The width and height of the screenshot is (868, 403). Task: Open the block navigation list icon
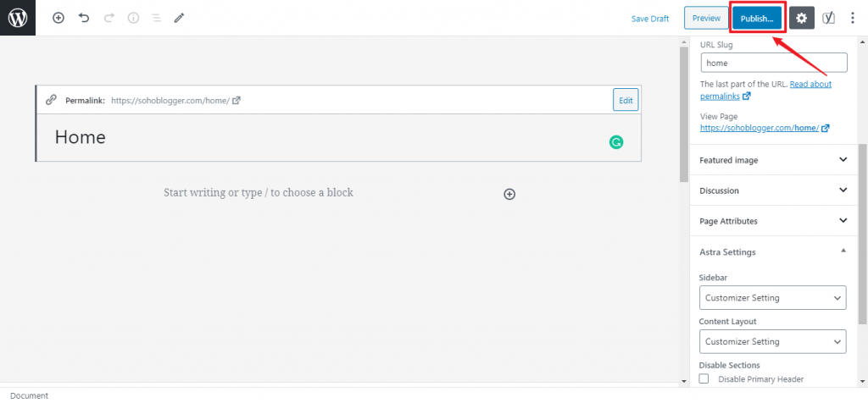(156, 18)
